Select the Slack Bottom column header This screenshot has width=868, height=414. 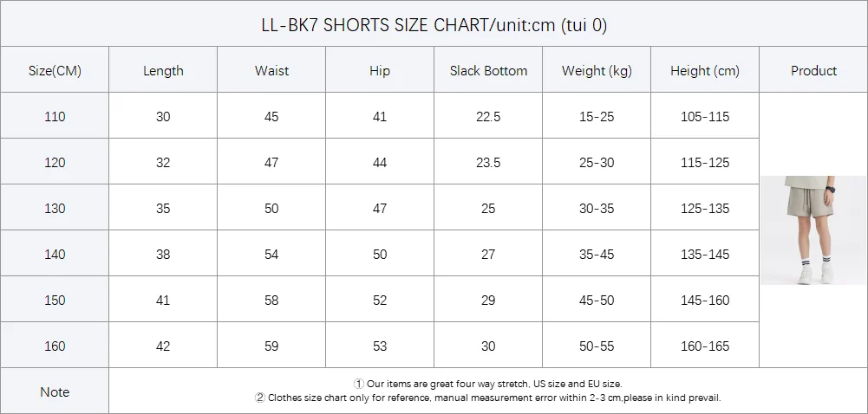pos(488,71)
